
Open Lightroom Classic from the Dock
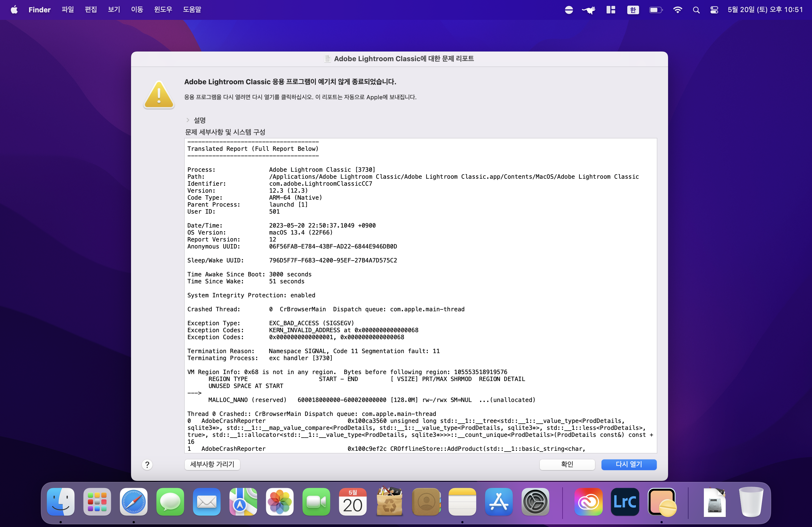[625, 502]
